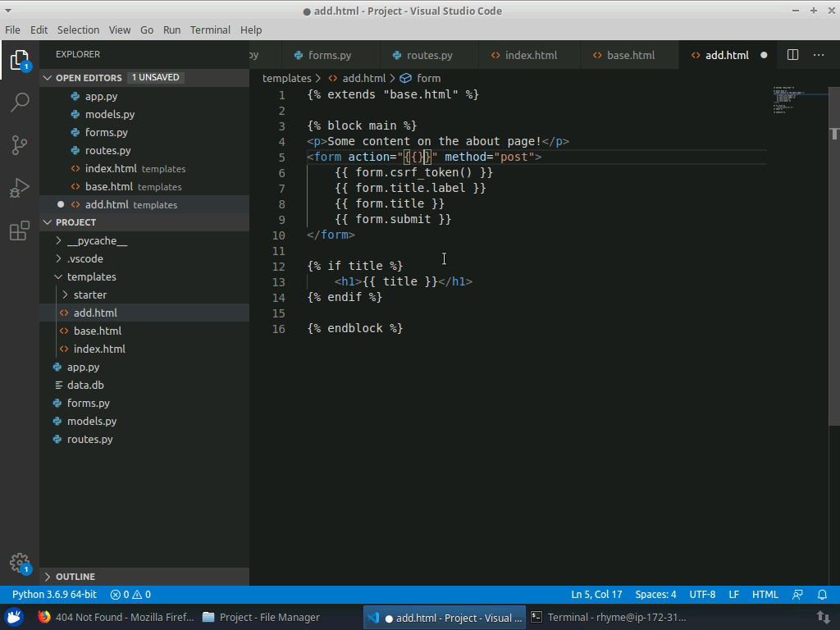Open the Explorer view in activity bar
Viewport: 840px width, 630px height.
(x=20, y=59)
